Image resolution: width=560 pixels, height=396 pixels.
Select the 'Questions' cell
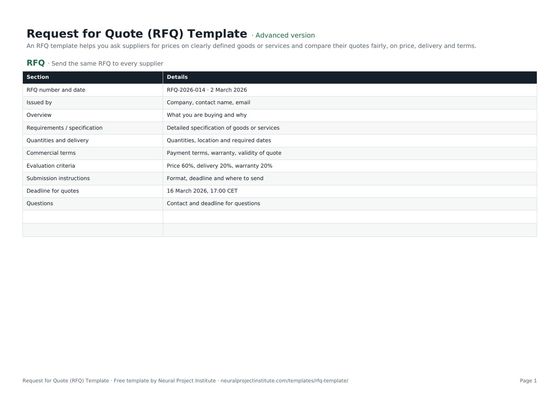coord(92,204)
